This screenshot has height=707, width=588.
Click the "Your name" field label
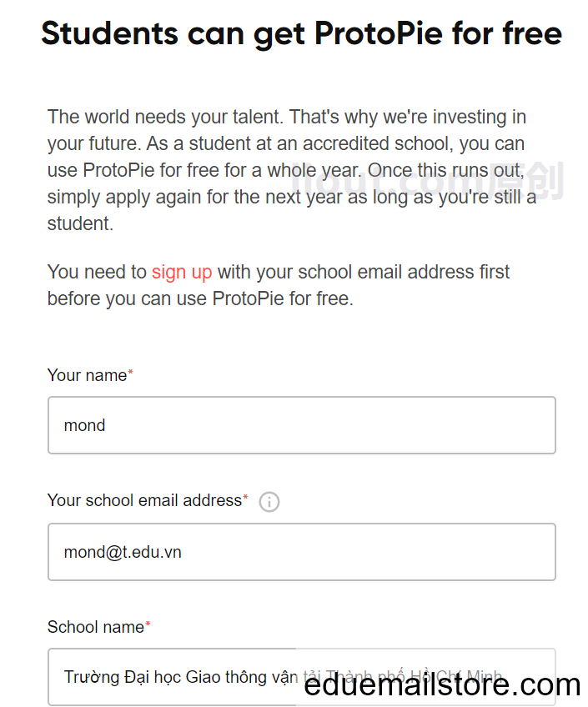point(87,375)
